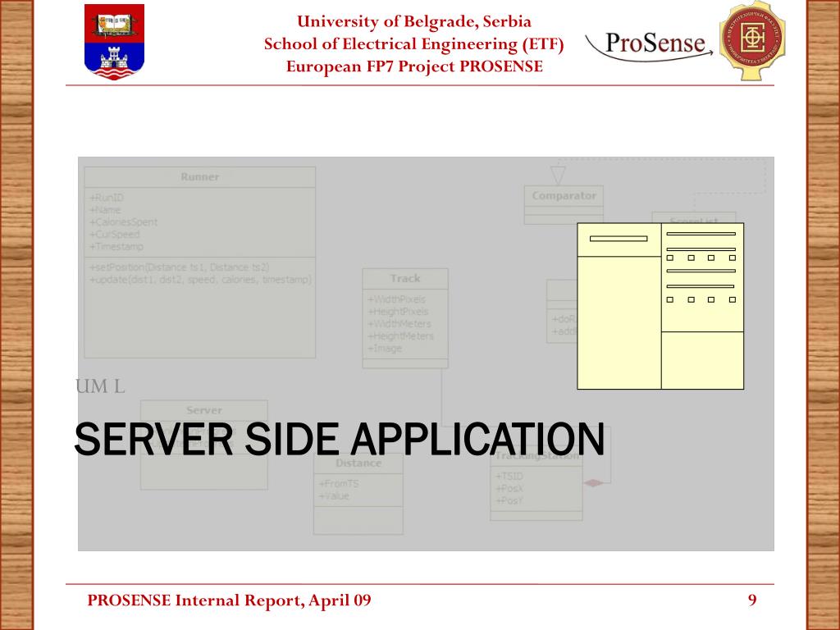Viewport: 840px width, 630px height.
Task: Select the "University of Belgrade, Serbia" header line
Action: 414,21
